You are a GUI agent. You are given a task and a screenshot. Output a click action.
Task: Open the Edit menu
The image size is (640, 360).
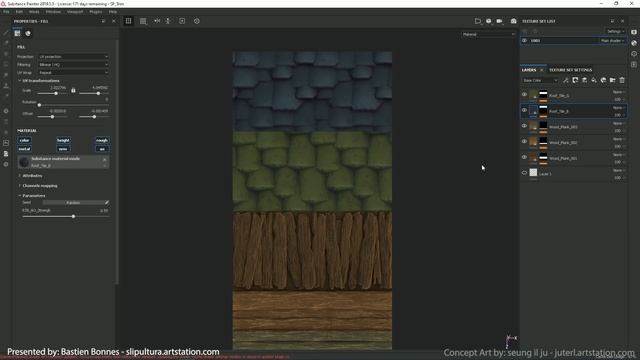pos(19,12)
